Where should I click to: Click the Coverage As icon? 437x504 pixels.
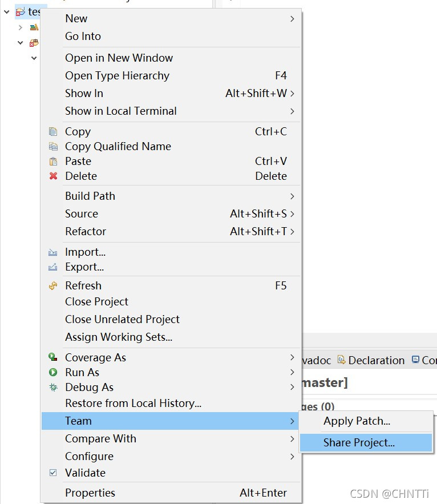53,357
